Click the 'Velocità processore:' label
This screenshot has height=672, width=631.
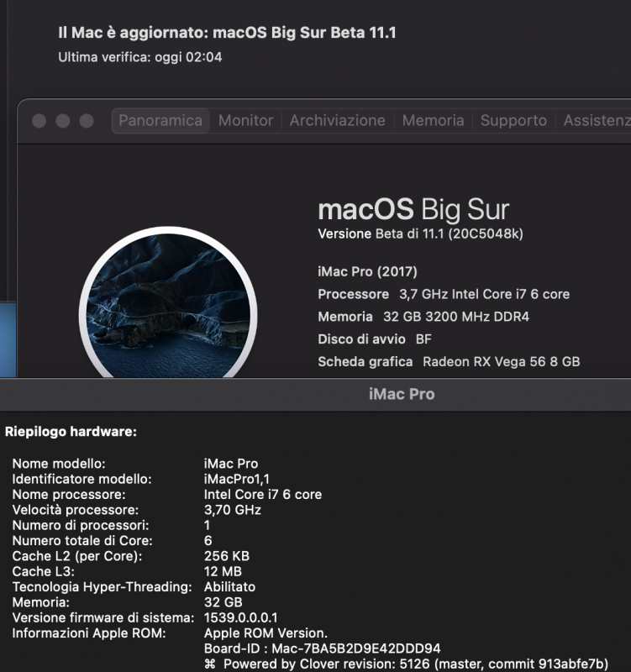pos(76,510)
